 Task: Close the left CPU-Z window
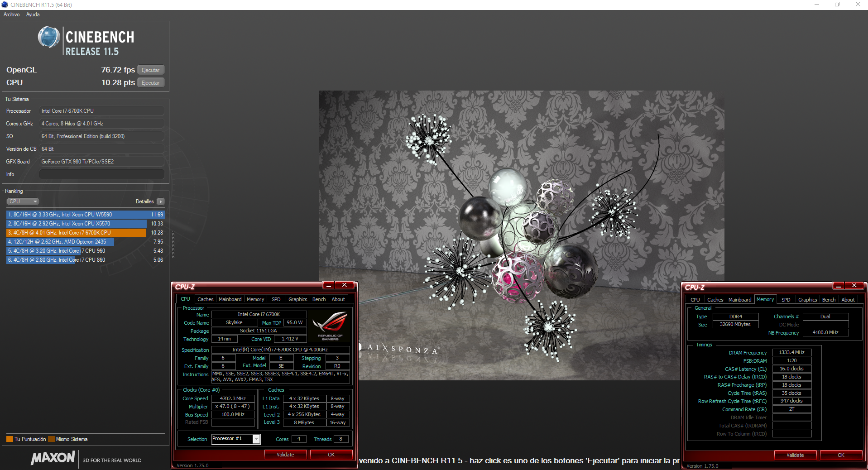click(345, 285)
